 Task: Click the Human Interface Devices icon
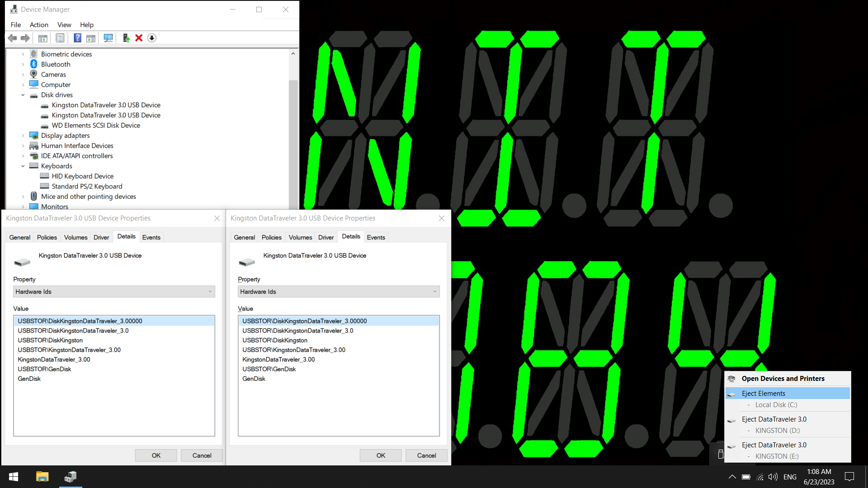[x=34, y=146]
